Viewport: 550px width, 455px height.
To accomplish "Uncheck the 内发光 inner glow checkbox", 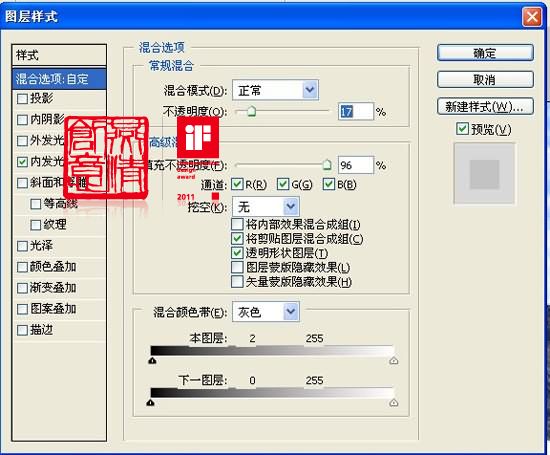I will click(22, 162).
